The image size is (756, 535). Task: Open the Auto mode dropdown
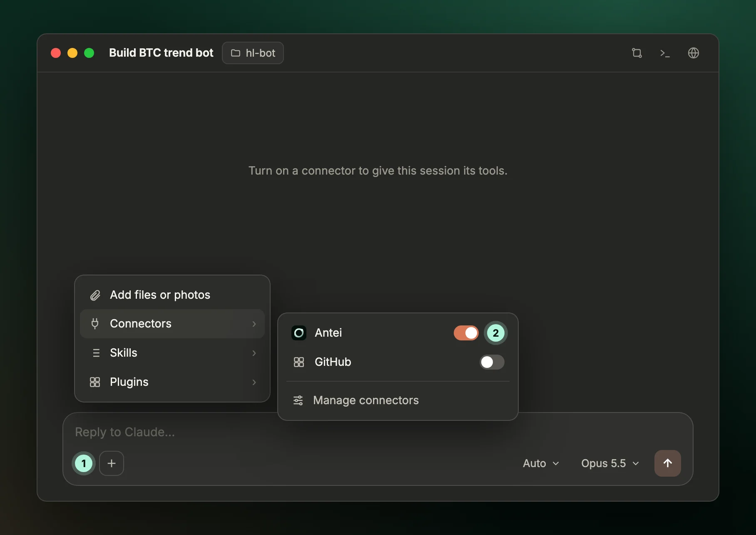(x=541, y=463)
